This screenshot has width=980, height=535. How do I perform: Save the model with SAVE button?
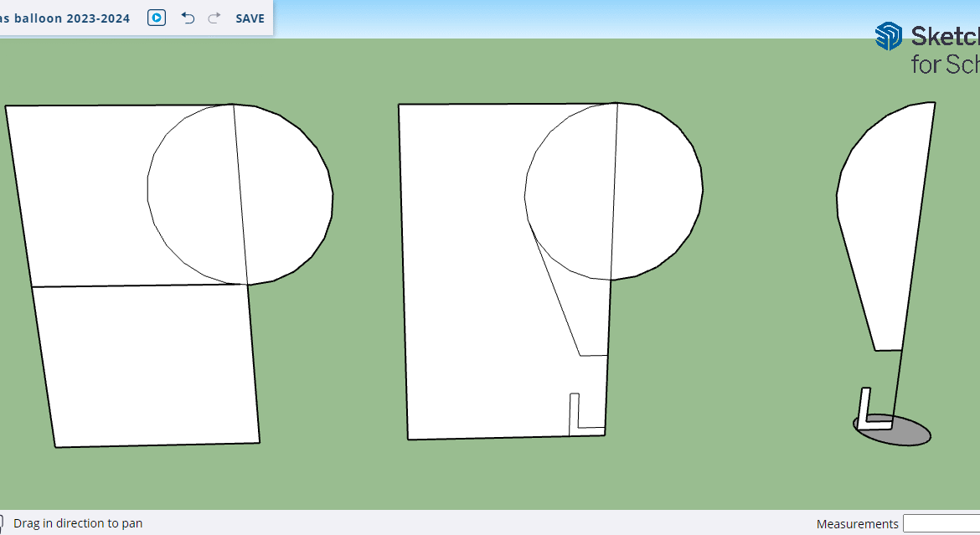[x=250, y=18]
